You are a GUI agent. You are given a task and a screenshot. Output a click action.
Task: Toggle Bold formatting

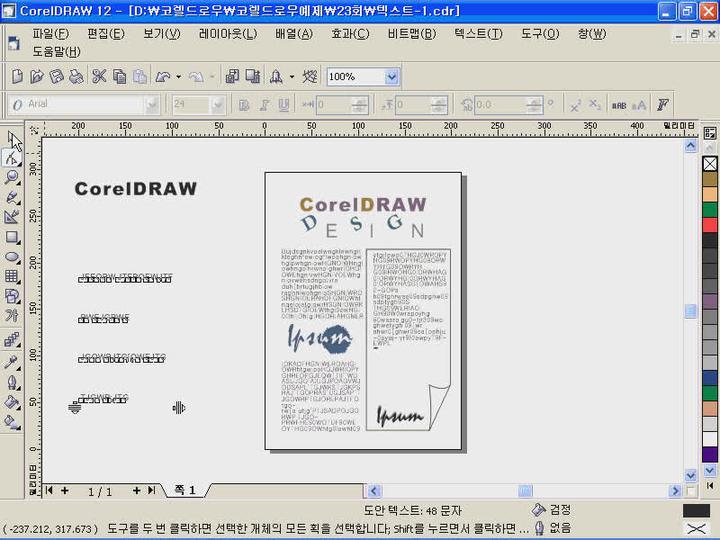click(244, 105)
